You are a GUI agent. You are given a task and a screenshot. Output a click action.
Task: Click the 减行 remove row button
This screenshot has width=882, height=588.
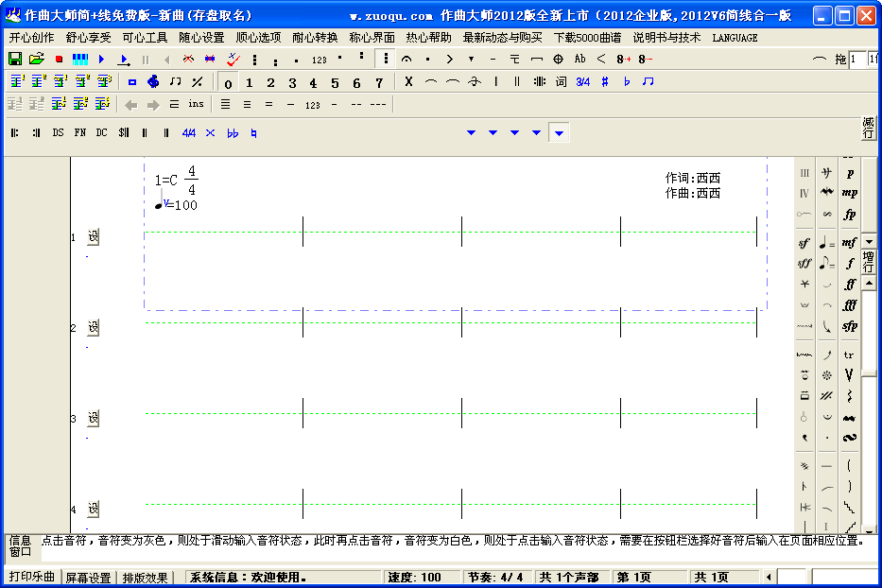[869, 128]
